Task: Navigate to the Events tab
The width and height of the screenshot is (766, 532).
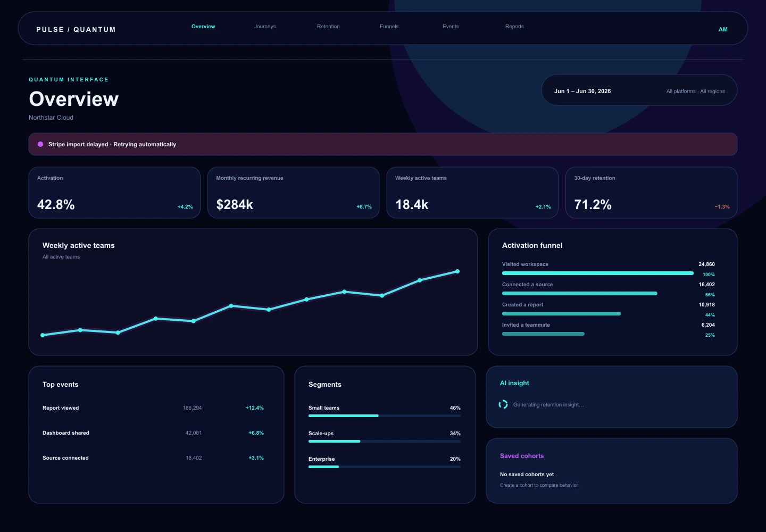Action: pos(451,27)
